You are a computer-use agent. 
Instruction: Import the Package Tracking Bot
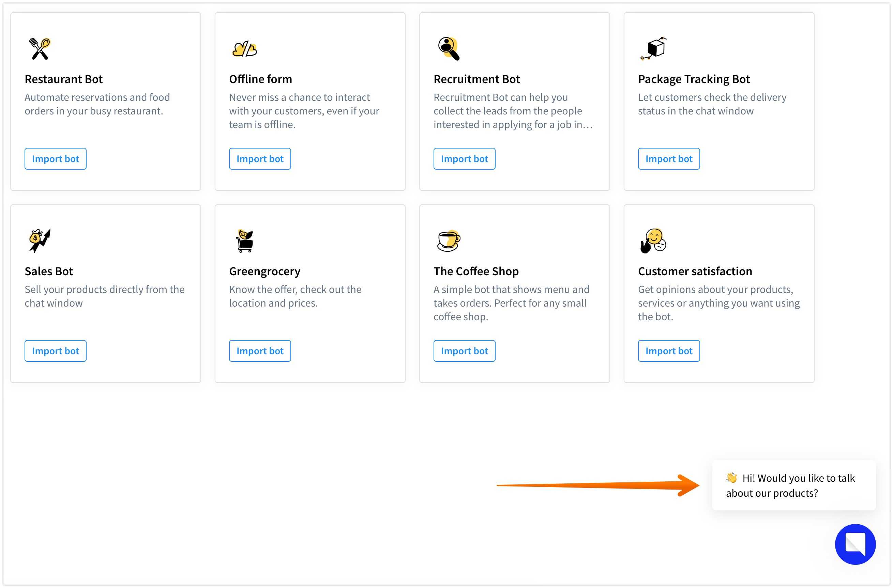669,159
